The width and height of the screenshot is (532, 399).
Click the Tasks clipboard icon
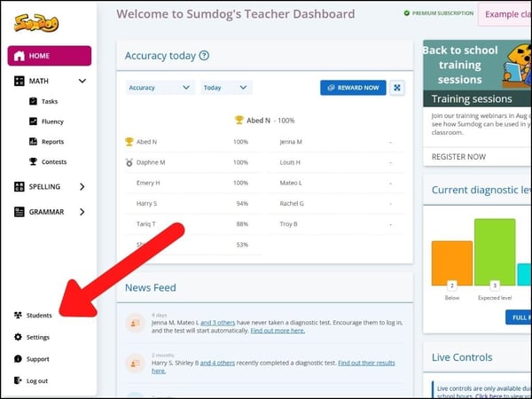click(34, 101)
